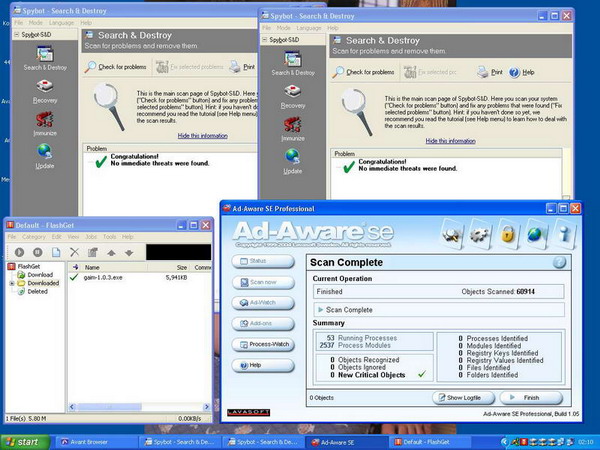
Task: Click FlashGet pause download toolbar icon
Action: click(x=38, y=252)
